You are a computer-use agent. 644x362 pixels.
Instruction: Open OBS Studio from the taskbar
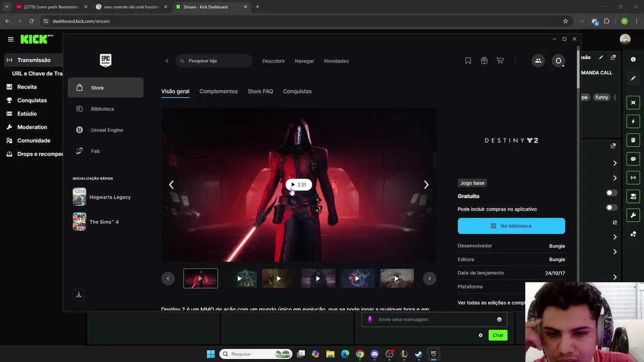coord(389,354)
